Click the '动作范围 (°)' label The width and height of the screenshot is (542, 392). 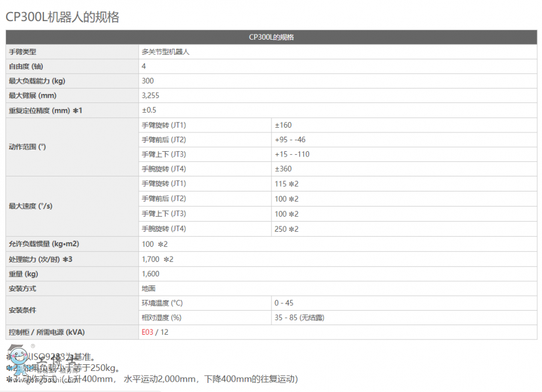[x=27, y=147]
